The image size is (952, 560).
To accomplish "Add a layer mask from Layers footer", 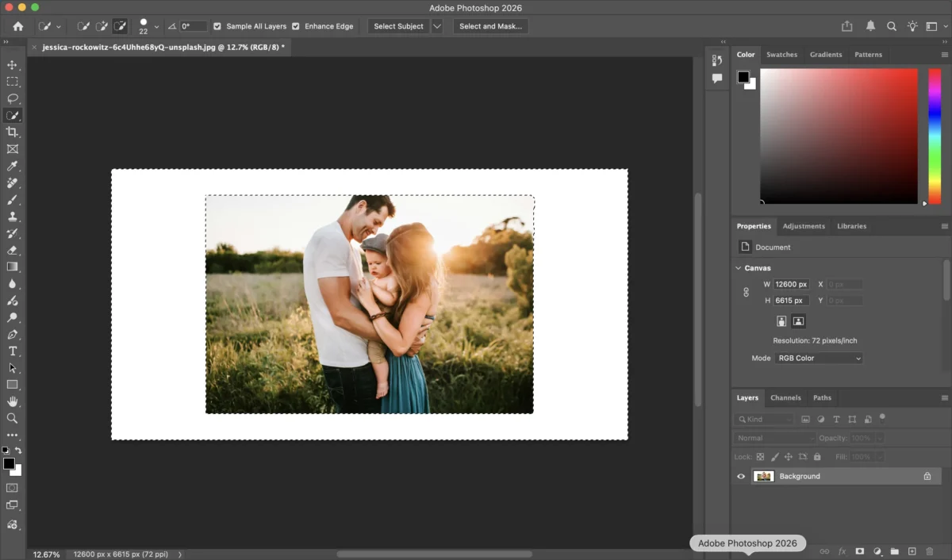I will click(859, 551).
